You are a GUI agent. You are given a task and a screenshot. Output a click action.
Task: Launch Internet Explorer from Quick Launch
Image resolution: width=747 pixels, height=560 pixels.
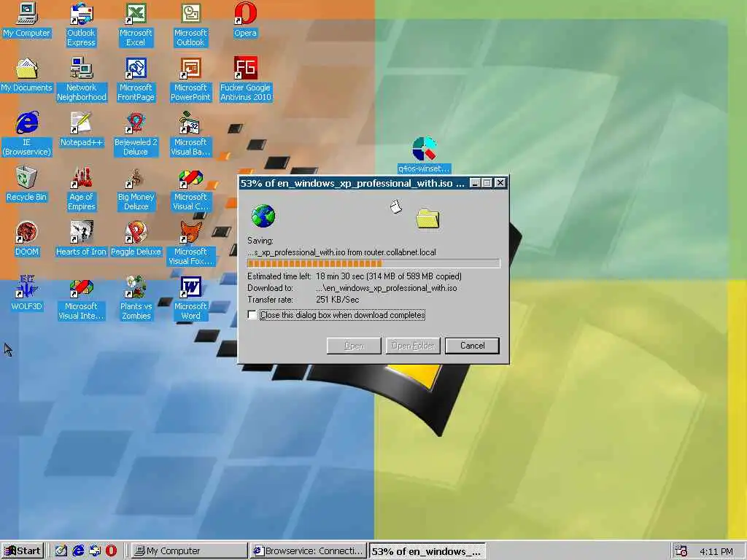point(78,551)
